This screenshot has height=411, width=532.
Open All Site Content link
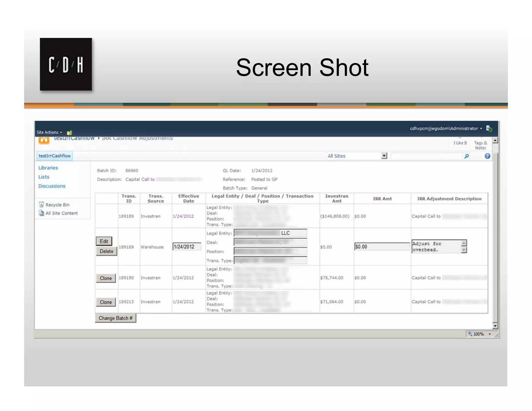[x=62, y=213]
